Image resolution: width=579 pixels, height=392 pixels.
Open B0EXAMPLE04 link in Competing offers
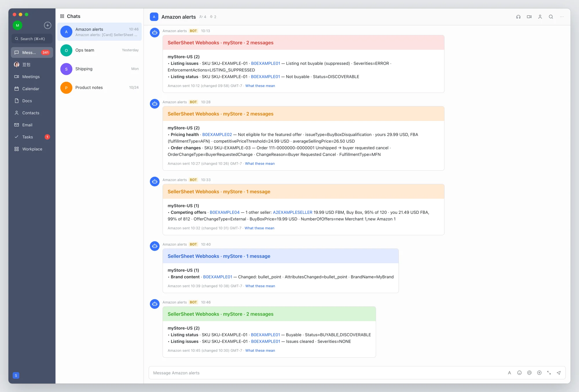[x=225, y=212]
